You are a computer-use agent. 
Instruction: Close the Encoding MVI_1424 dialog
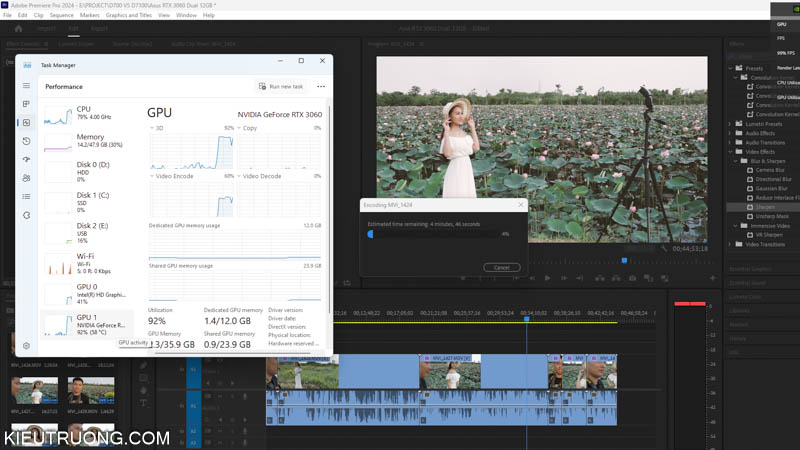click(520, 205)
